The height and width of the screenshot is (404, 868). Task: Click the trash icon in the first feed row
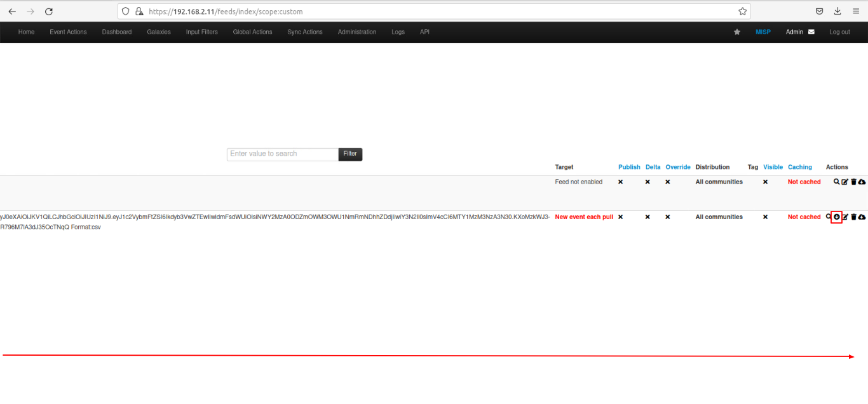(x=853, y=182)
